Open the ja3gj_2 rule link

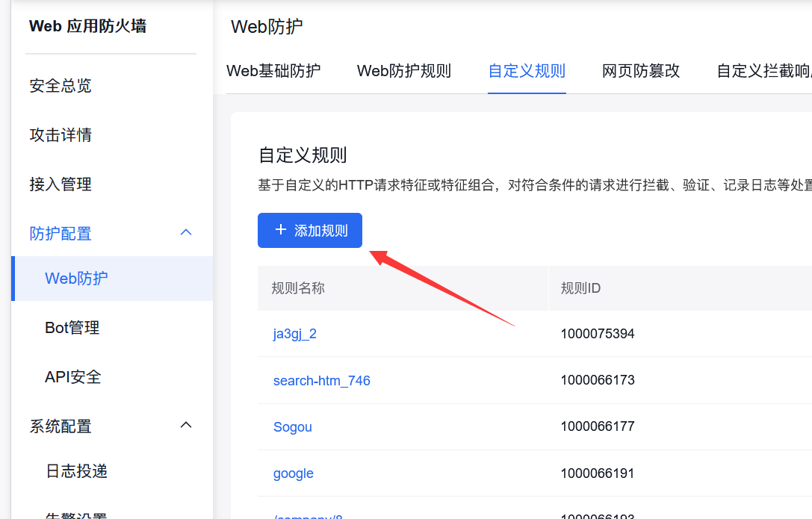294,334
